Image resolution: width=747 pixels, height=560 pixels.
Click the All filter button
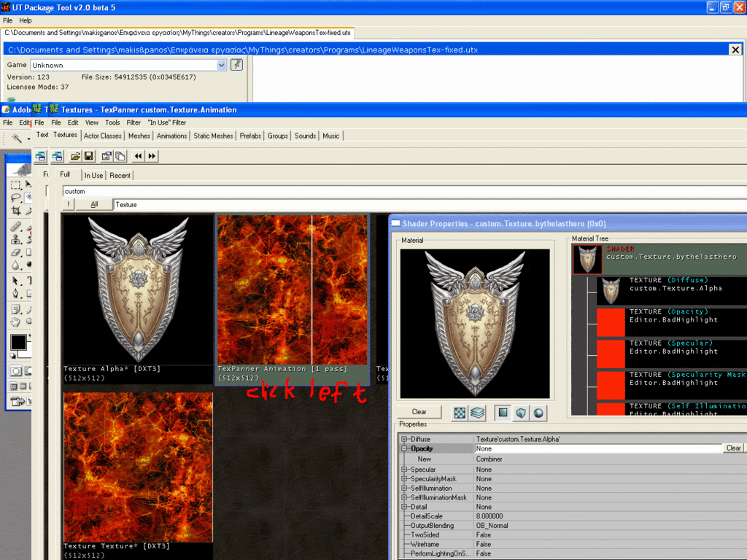94,204
